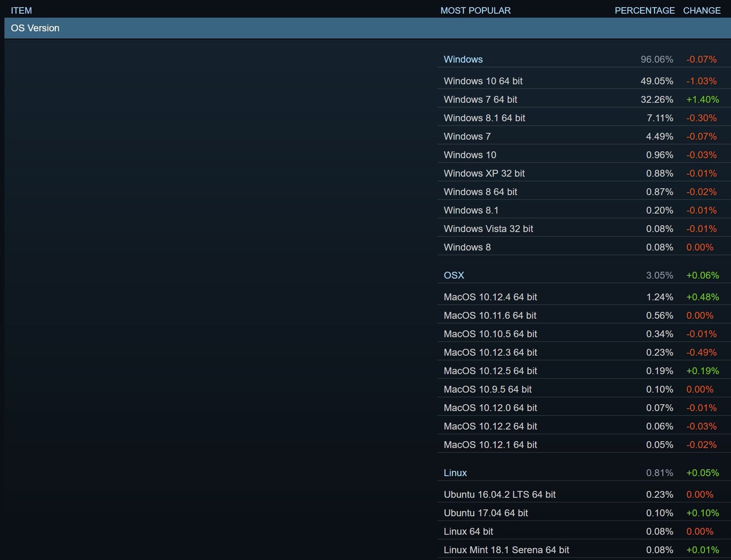Click the Ubuntu 16.04.2 LTS 64 bit entry
This screenshot has width=731, height=560.
click(500, 494)
